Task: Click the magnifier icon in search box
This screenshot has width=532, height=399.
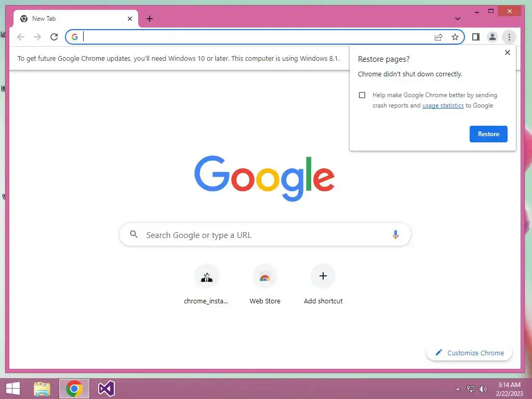Action: click(x=134, y=234)
